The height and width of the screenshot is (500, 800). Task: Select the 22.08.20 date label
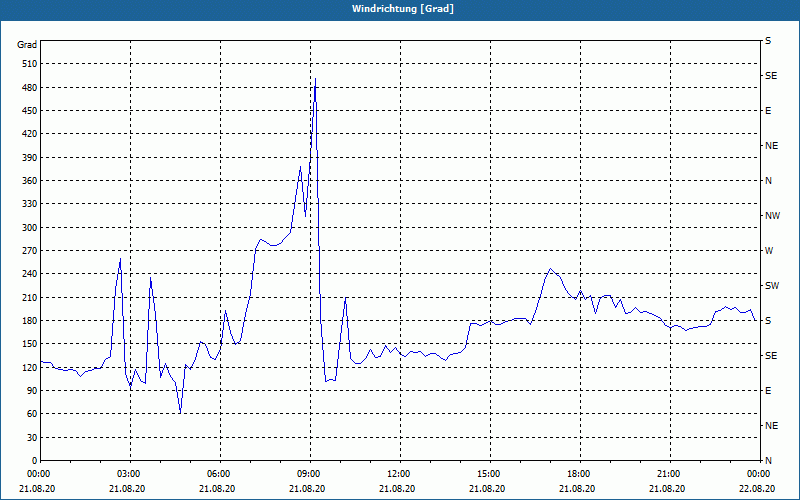coord(757,489)
